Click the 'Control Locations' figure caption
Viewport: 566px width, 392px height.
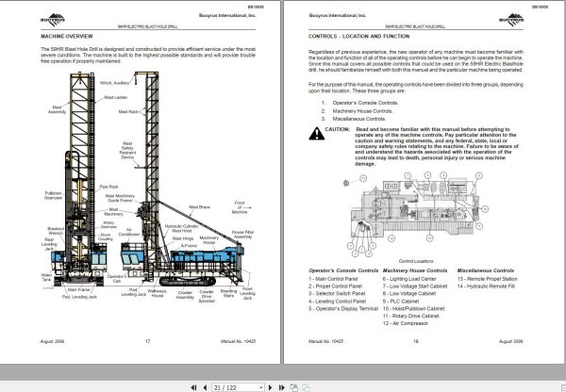coord(416,261)
